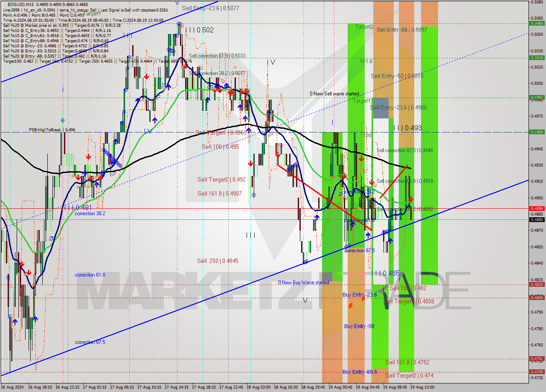Click 'FSB-HighToBreak | 0.496' level label
Screen dimensions: 546x392
52,130
